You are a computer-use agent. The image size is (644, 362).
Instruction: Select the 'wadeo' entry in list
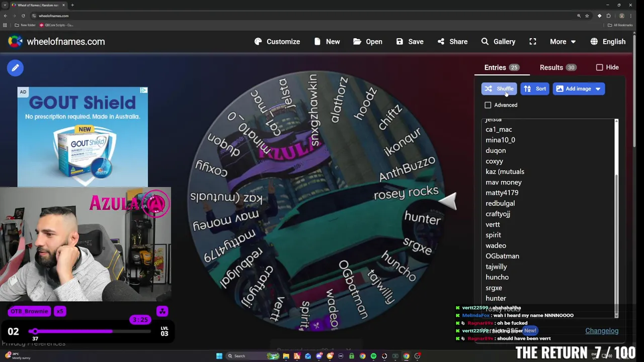point(496,245)
